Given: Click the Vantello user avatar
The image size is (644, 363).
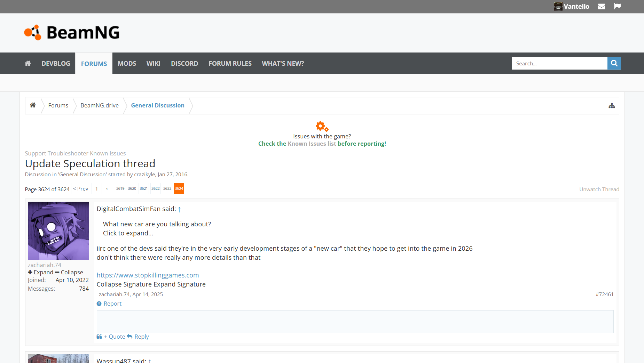Looking at the screenshot, I should [x=558, y=6].
